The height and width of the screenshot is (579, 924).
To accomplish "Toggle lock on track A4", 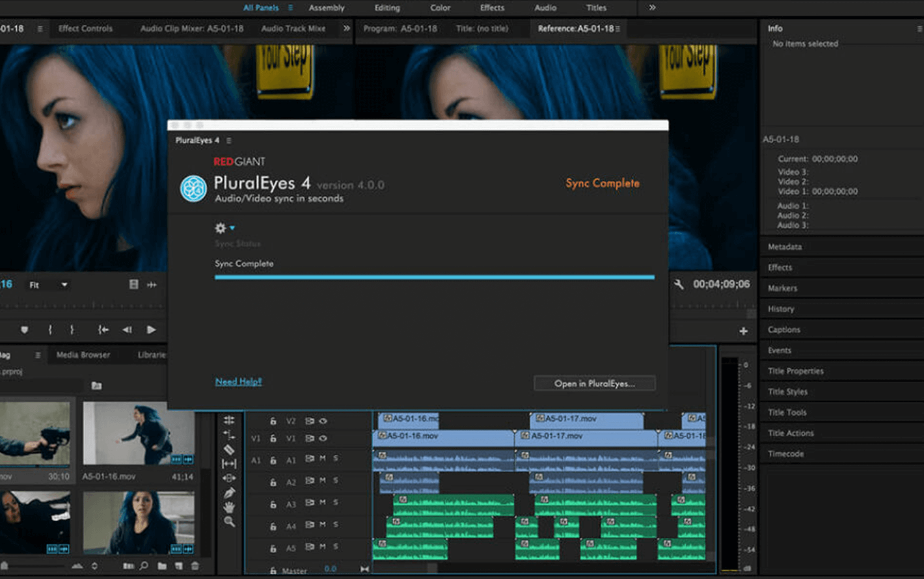I will click(x=273, y=526).
